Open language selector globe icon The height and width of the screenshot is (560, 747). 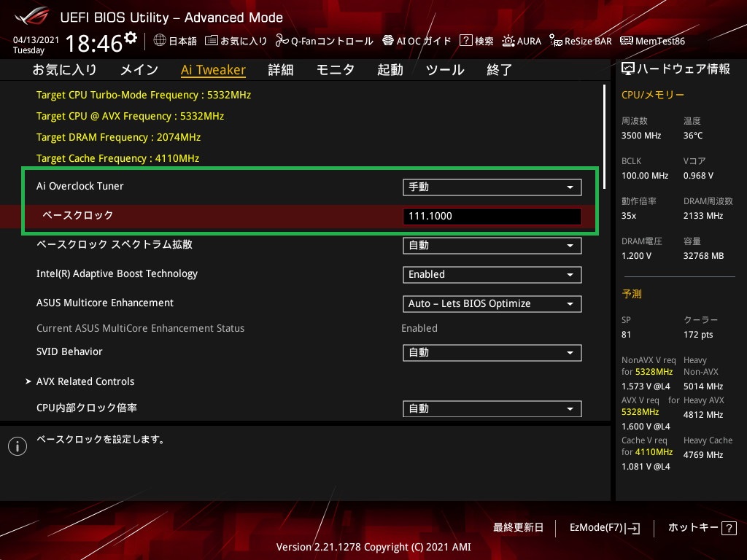point(160,41)
